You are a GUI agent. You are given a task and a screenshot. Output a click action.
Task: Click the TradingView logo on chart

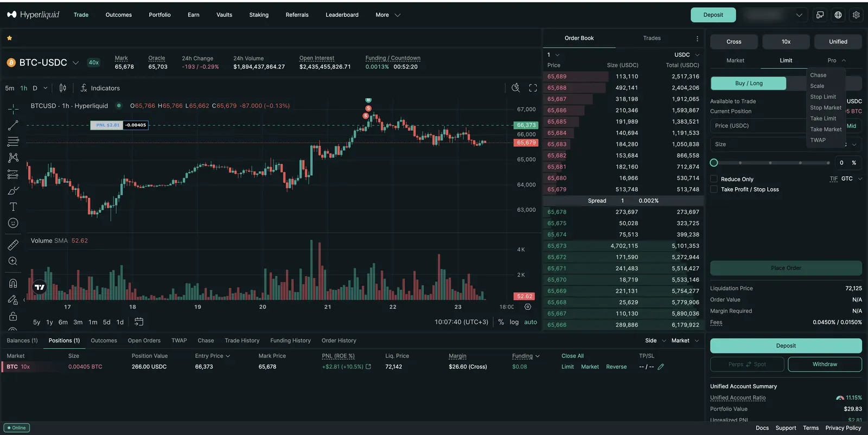click(x=40, y=287)
